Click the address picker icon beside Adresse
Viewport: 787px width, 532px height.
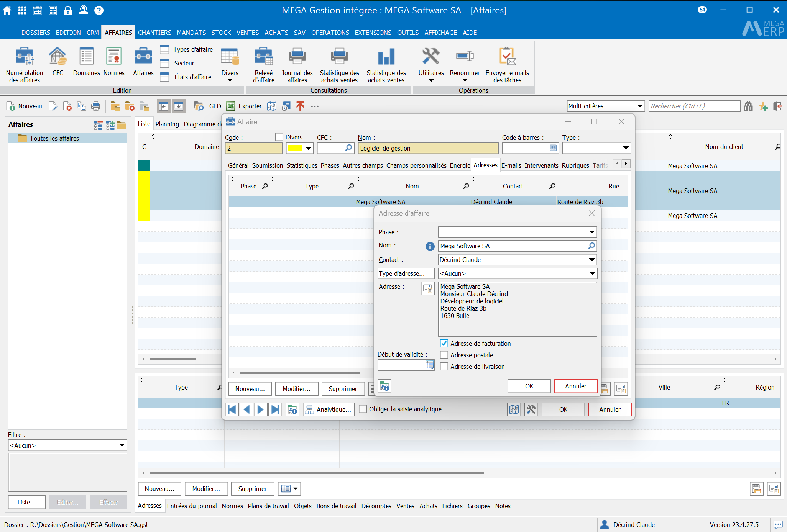427,288
